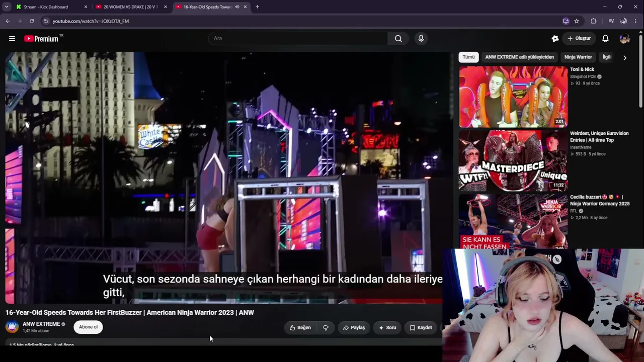Click the address bar URL
644x362 pixels.
pos(91,21)
